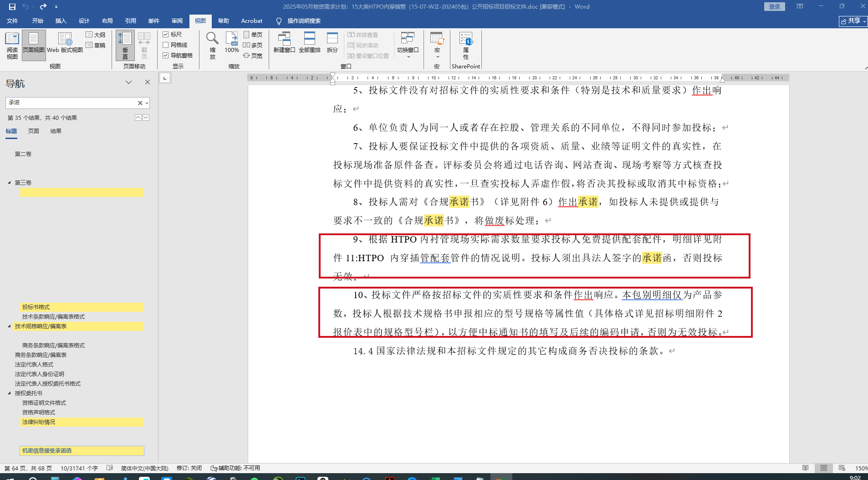
Task: Open a 新建窗口 for the document
Action: 284,42
